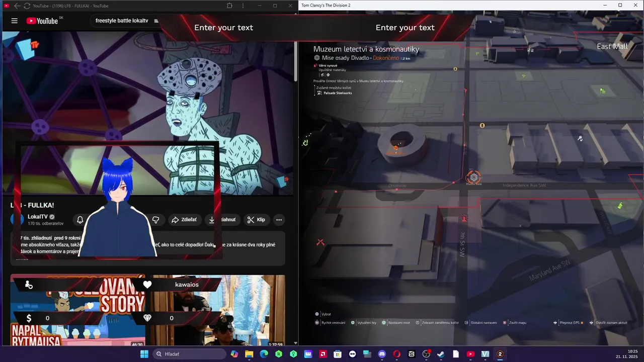Click the crossed-swords icon on map left
The image size is (644, 362).
(320, 242)
